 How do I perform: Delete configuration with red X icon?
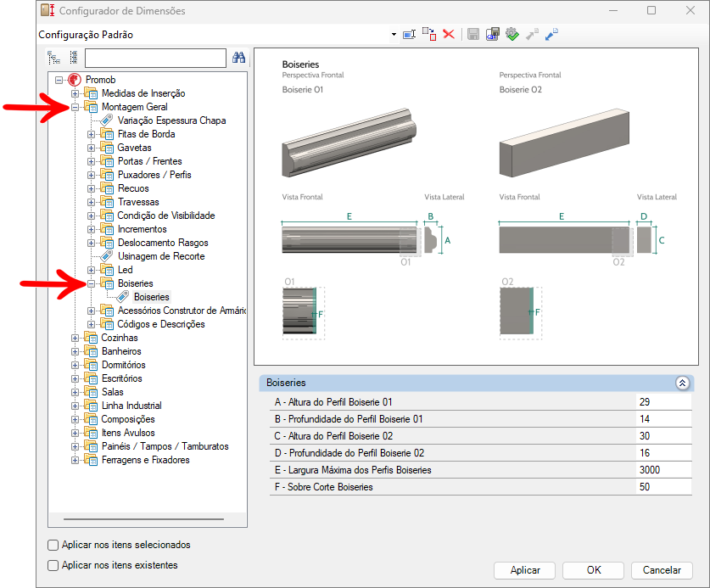point(449,35)
